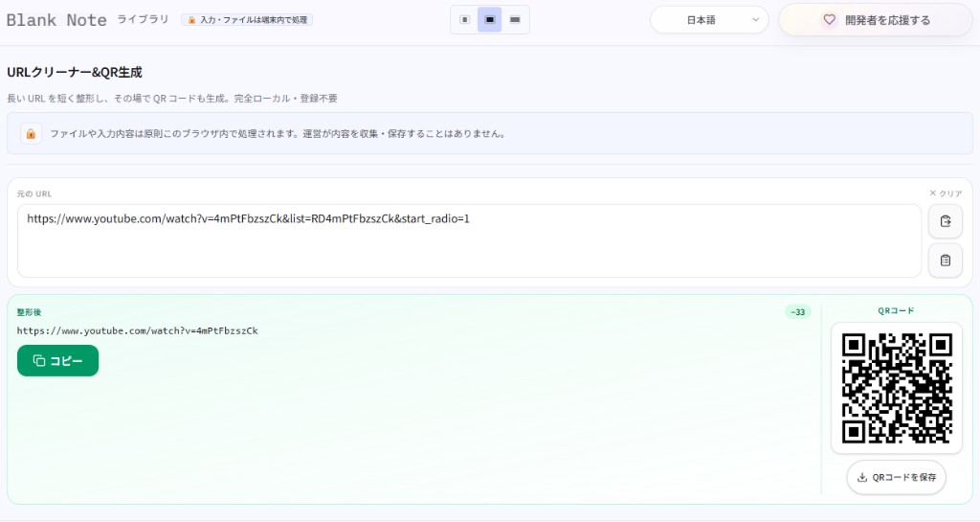980x522 pixels.
Task: Click the URLクリーナー&QR生成 heading
Action: coord(75,73)
